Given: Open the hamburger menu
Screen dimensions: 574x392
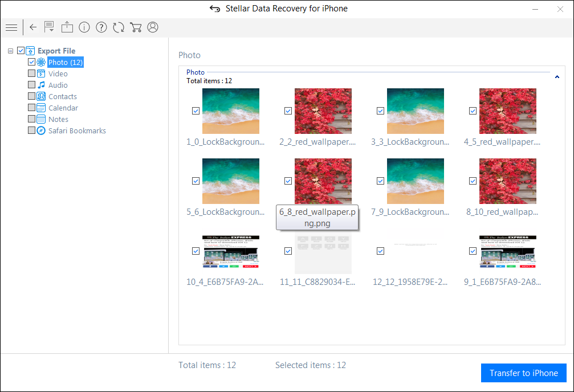Looking at the screenshot, I should tap(11, 27).
